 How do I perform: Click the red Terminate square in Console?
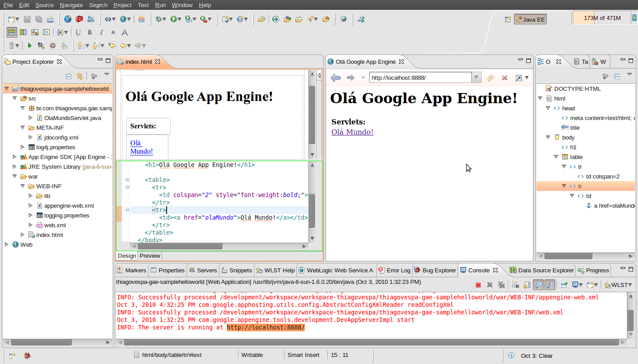(478, 285)
